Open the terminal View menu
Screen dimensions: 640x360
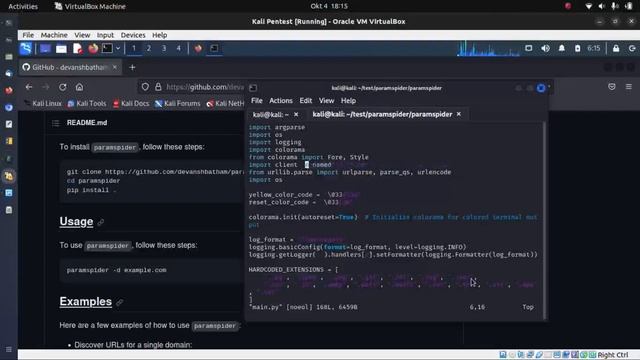[x=326, y=100]
